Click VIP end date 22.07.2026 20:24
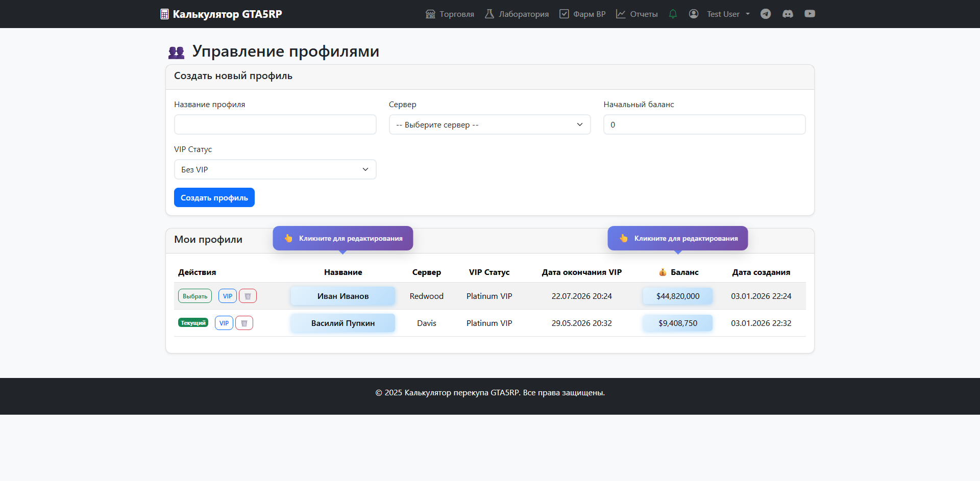 coord(582,296)
